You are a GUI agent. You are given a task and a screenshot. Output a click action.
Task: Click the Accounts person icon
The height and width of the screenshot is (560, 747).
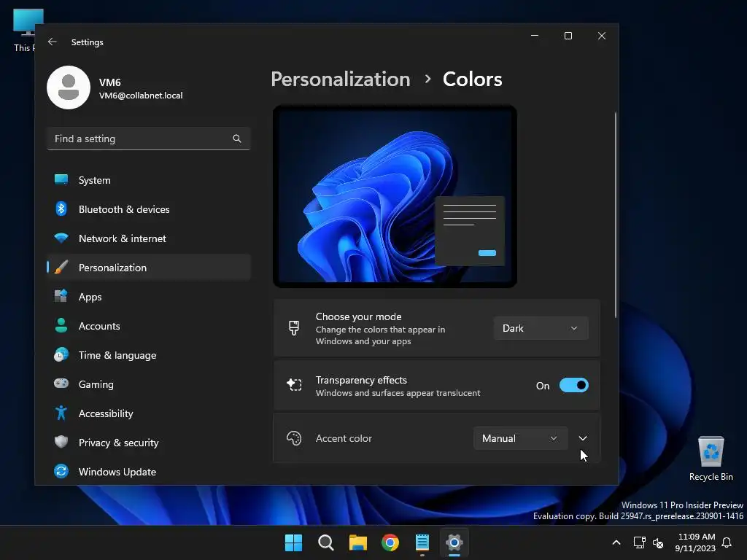pyautogui.click(x=61, y=325)
